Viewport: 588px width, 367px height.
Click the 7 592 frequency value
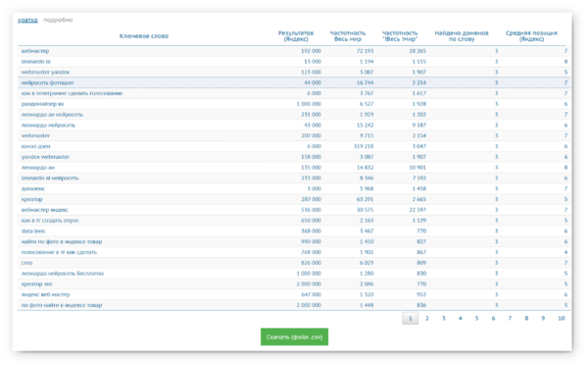click(418, 178)
